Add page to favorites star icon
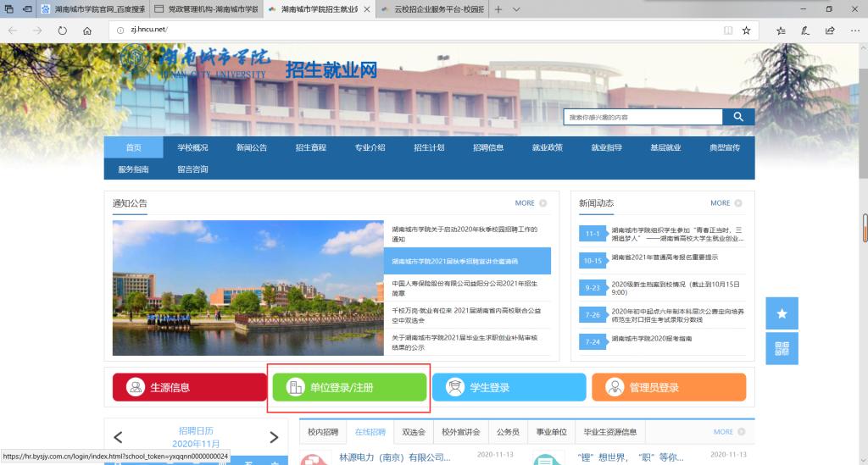Image resolution: width=868 pixels, height=465 pixels. pyautogui.click(x=746, y=30)
